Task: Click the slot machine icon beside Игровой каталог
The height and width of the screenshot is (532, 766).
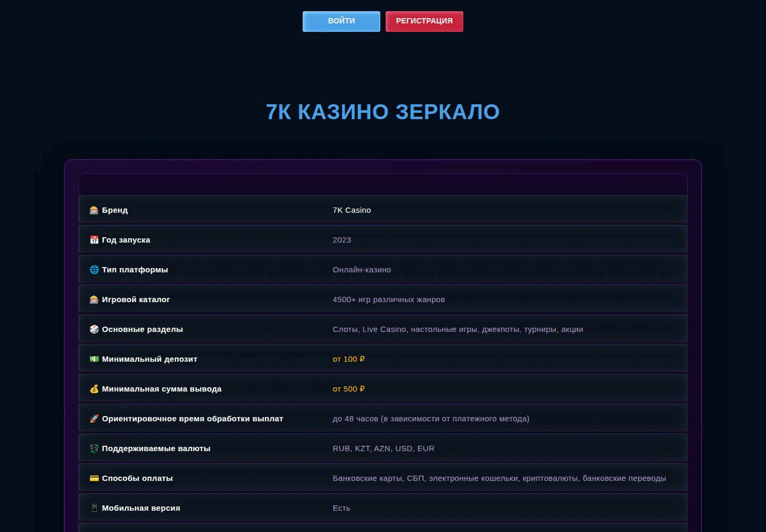Action: (94, 300)
